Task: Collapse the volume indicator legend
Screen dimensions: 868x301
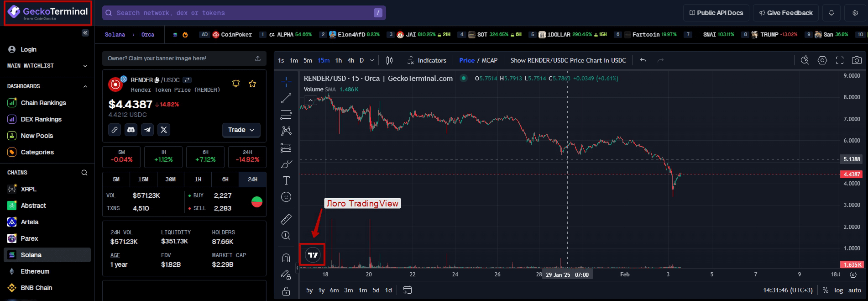Action: tap(310, 100)
